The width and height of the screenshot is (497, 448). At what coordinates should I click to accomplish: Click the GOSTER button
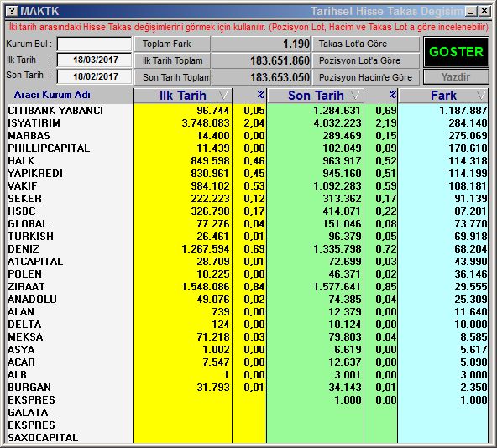pyautogui.click(x=456, y=52)
